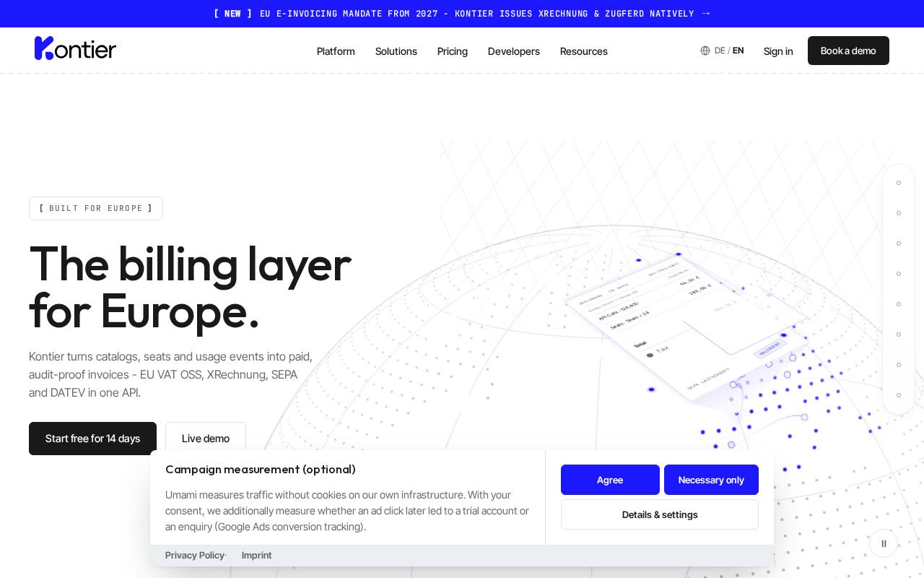
Task: Click the paragraph starting Kontier turns catalogs
Action: (171, 374)
